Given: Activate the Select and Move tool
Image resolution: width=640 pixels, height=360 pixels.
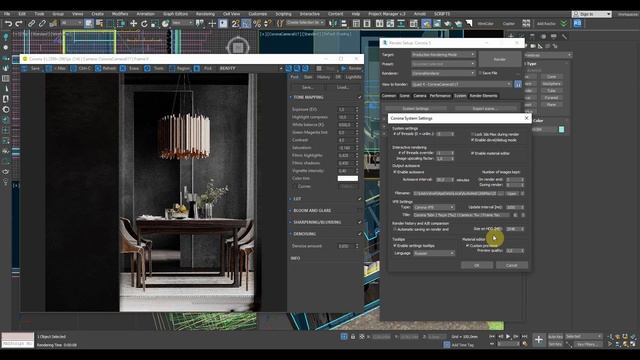Looking at the screenshot, I should [x=133, y=24].
